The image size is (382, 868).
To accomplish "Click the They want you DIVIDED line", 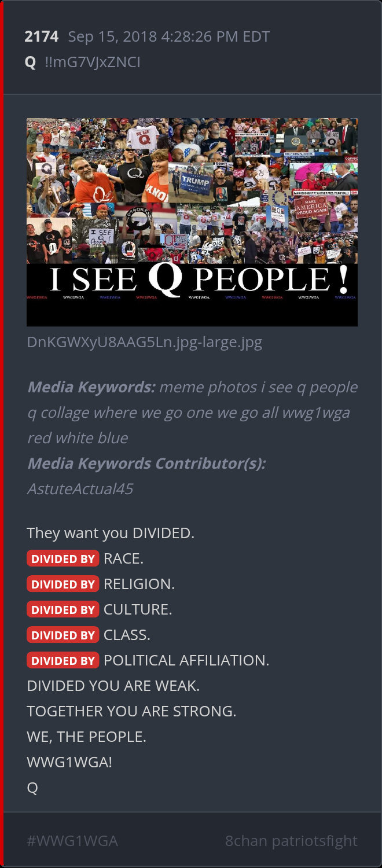I will coord(111,534).
